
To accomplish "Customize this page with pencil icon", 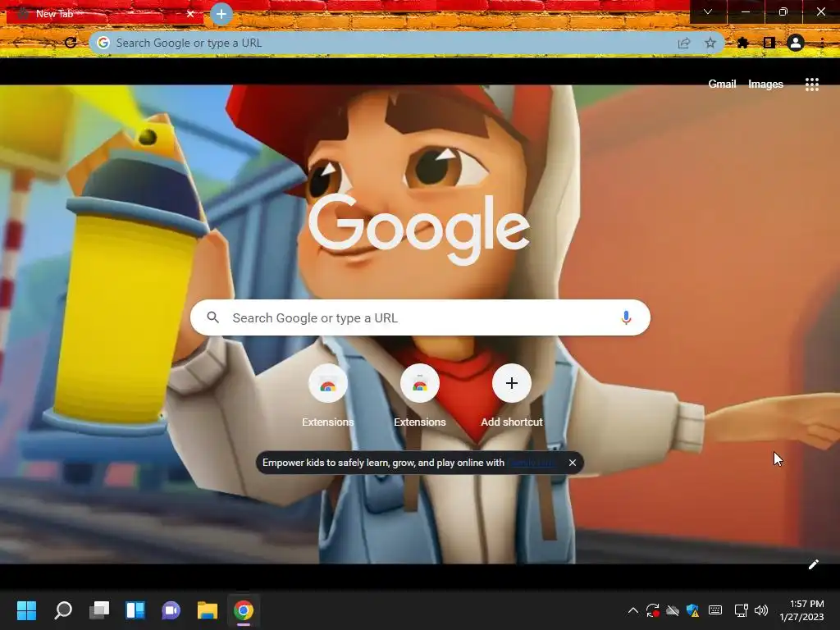I will (x=813, y=564).
